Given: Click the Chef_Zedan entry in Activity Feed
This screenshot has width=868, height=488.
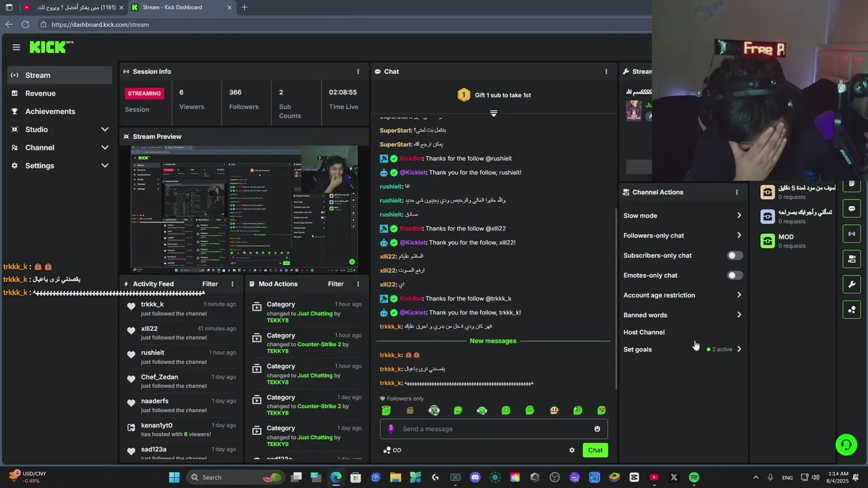Looking at the screenshot, I should coord(182,381).
